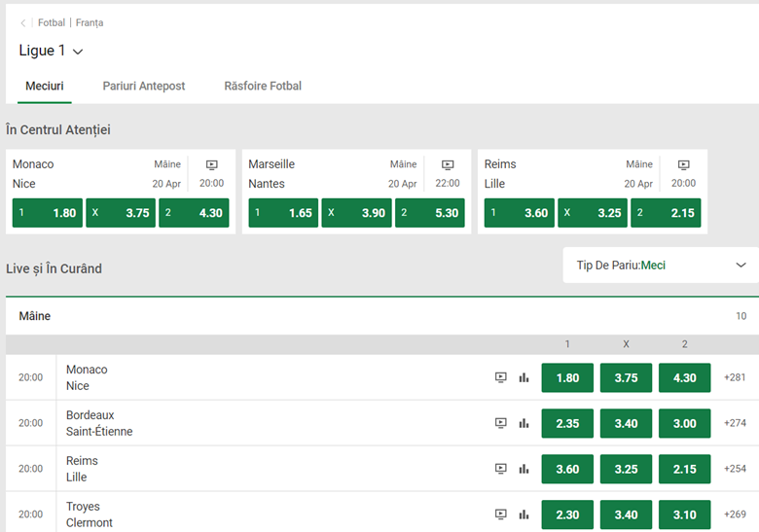Viewport: 759px width, 532px height.
Task: Follow the Fotbal breadcrumb link
Action: pyautogui.click(x=52, y=22)
